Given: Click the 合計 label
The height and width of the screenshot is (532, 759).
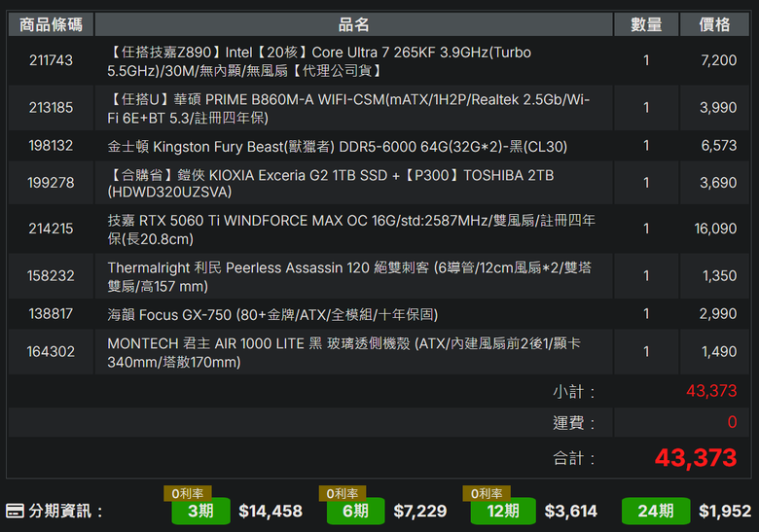Looking at the screenshot, I should (574, 458).
